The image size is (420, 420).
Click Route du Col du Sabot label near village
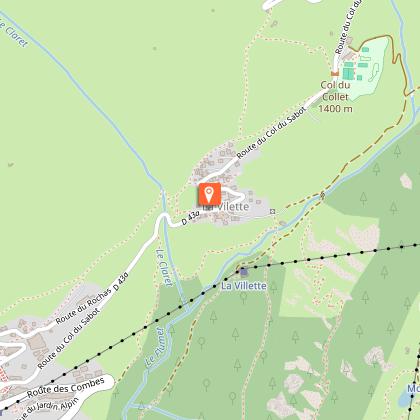[x=271, y=132]
